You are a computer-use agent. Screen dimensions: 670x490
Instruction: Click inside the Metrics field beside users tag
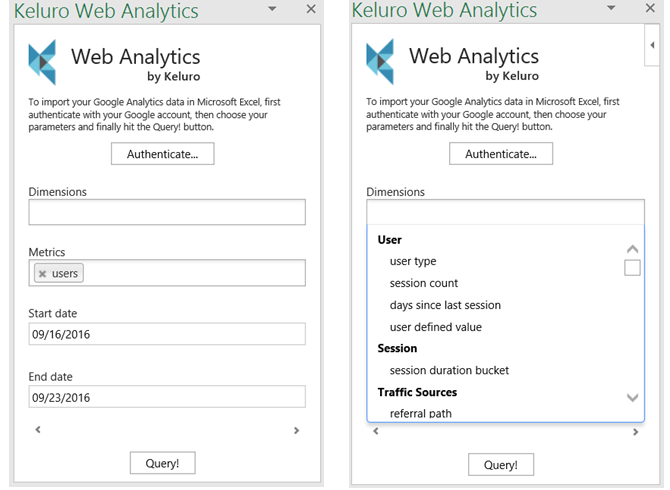coord(194,273)
